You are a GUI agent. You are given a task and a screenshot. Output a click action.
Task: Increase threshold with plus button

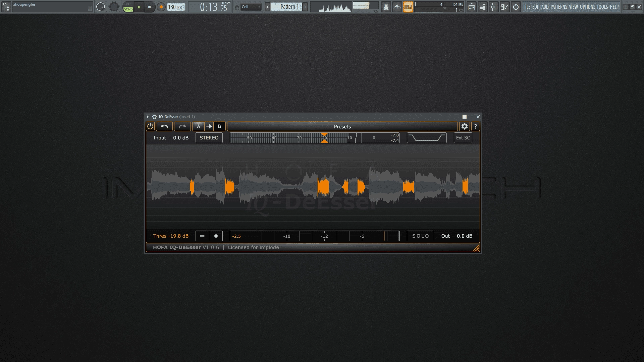(x=216, y=236)
